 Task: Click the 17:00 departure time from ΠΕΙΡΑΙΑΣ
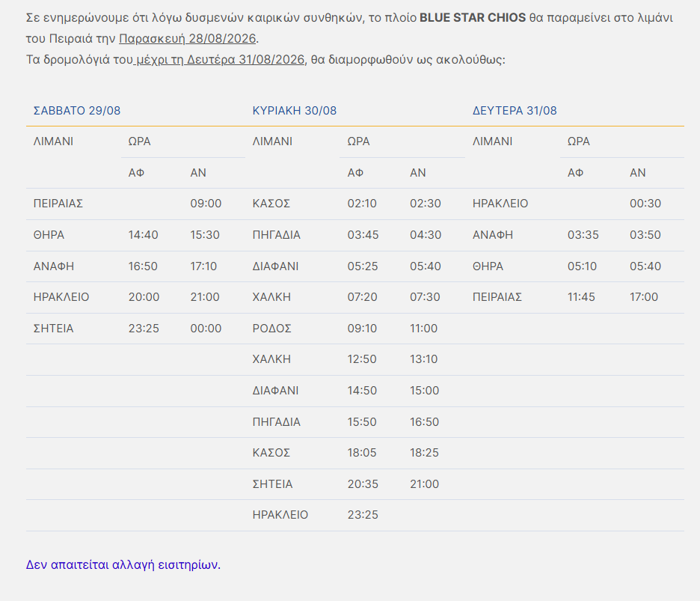click(644, 297)
